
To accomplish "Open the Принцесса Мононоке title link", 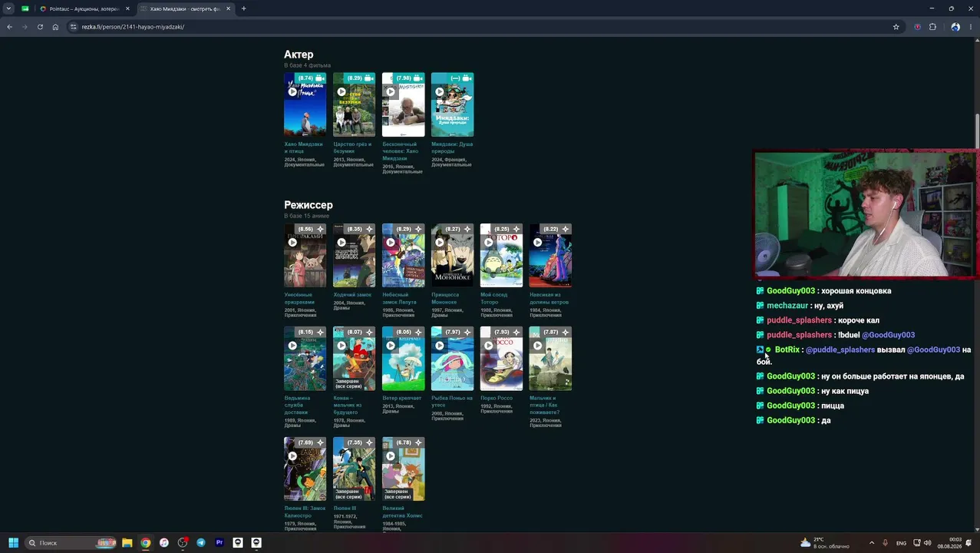I will pos(445,298).
